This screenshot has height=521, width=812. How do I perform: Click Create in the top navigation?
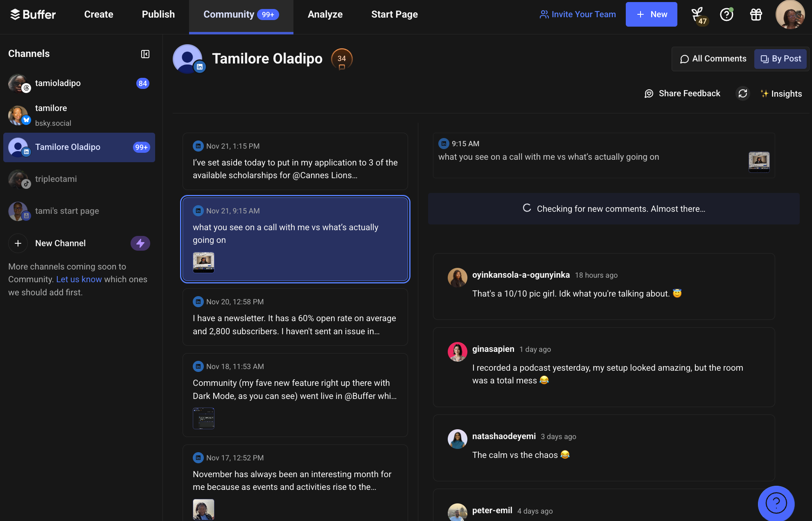(x=98, y=14)
